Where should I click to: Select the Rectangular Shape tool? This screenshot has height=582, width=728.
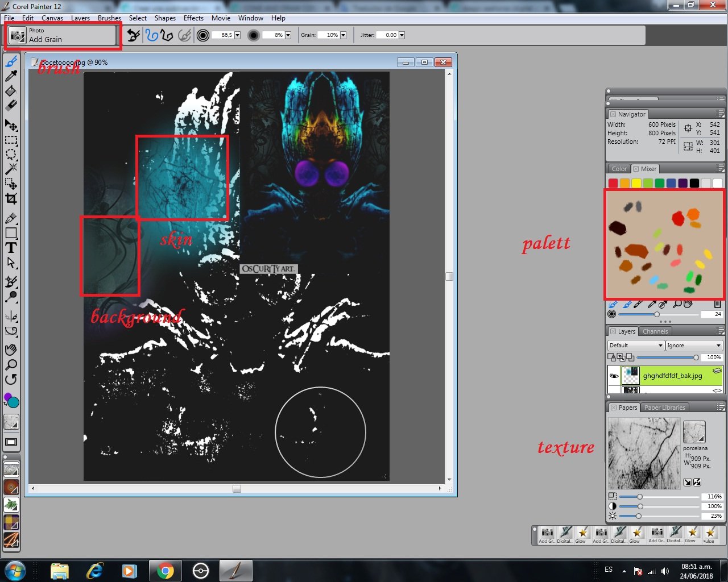(x=11, y=233)
